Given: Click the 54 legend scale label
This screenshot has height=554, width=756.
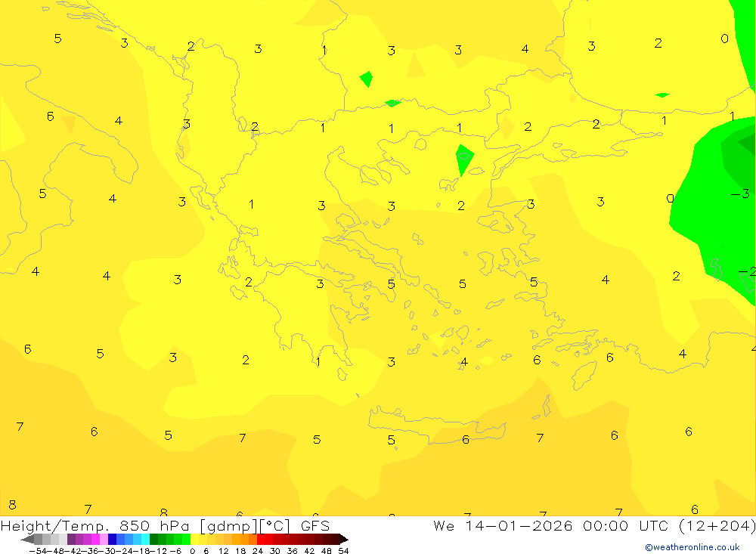Looking at the screenshot, I should pos(343,551).
